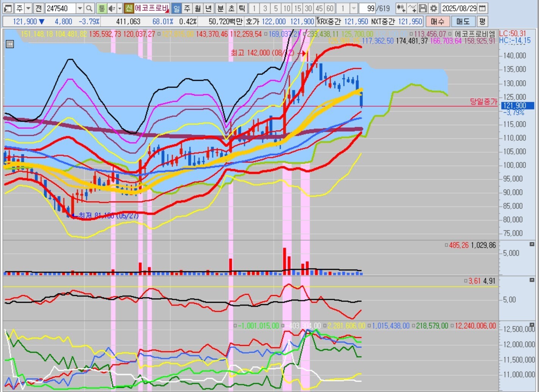Viewport: 539px width, 392px height.
Task: Click the 50,720백만 trading value
Action: pyautogui.click(x=225, y=22)
